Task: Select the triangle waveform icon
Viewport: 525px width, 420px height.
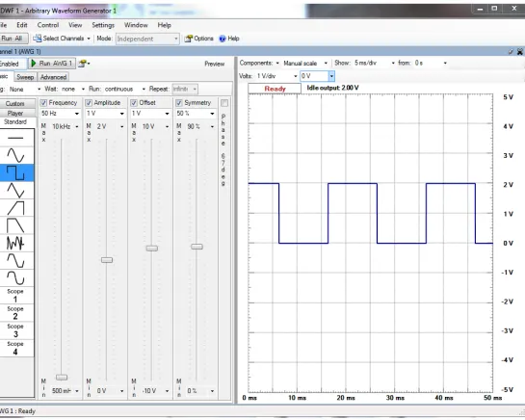Action: pos(15,190)
